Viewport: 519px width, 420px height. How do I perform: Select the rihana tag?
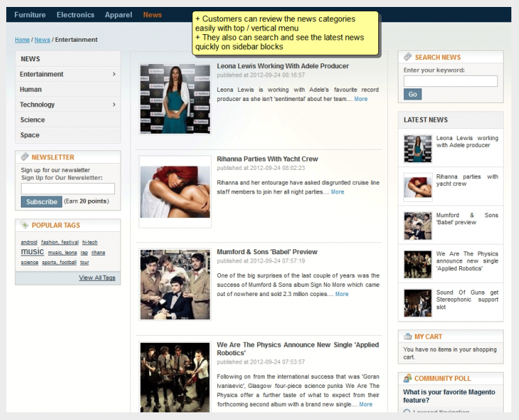point(98,253)
